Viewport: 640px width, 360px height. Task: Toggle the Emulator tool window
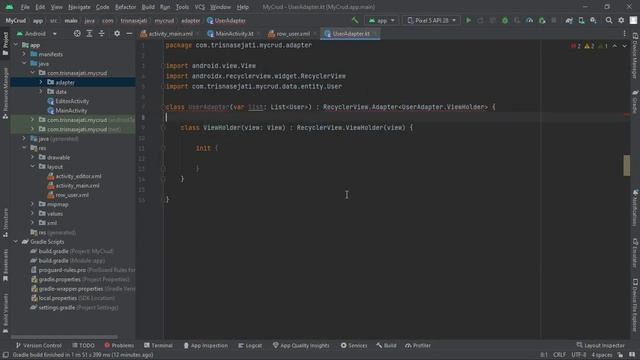click(635, 253)
